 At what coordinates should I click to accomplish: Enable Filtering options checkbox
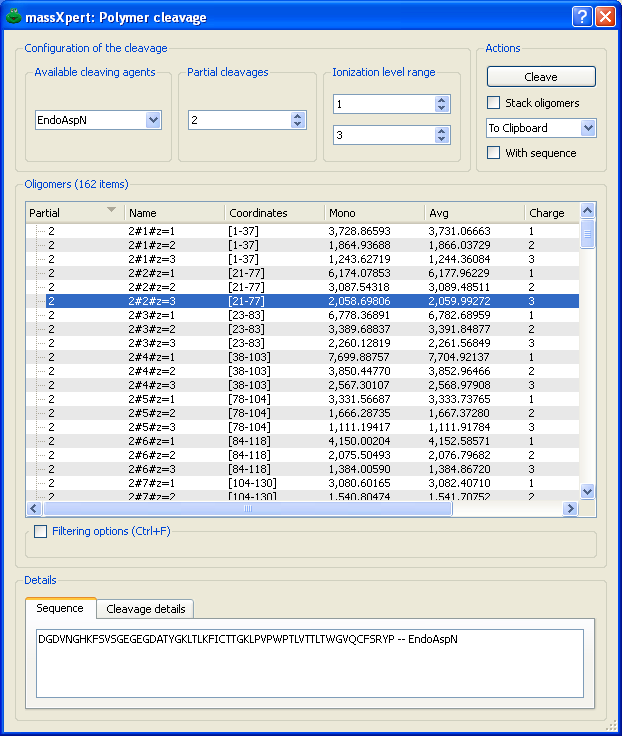pos(41,531)
